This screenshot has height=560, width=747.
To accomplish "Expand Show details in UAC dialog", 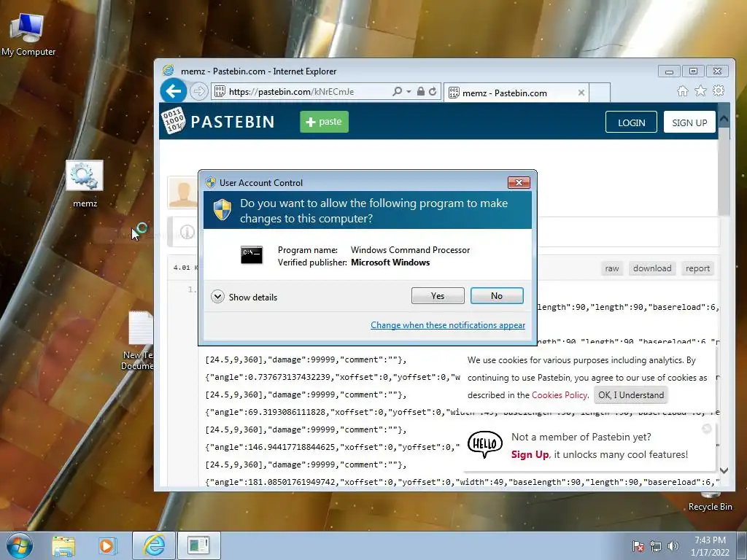I will tap(244, 297).
